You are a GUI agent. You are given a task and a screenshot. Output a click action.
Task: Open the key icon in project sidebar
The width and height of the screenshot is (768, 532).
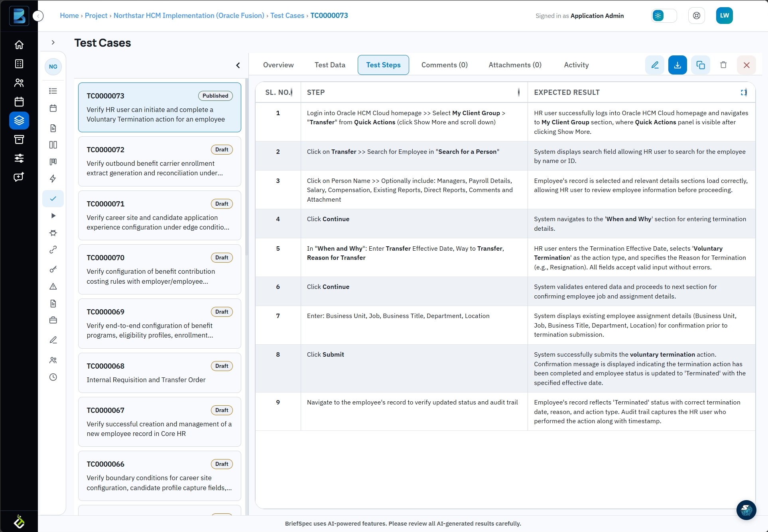[x=53, y=269]
